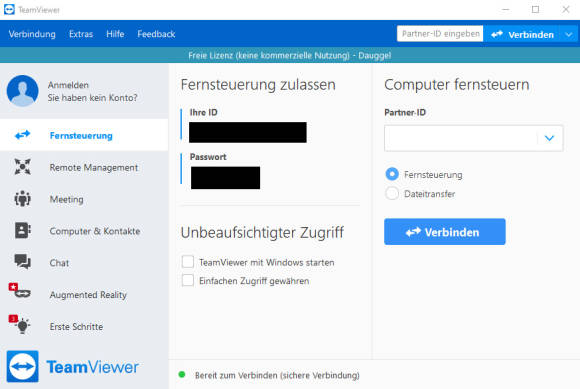Select the Fernsteuerung radio button
Screen dimensions: 580x389
[x=392, y=174]
